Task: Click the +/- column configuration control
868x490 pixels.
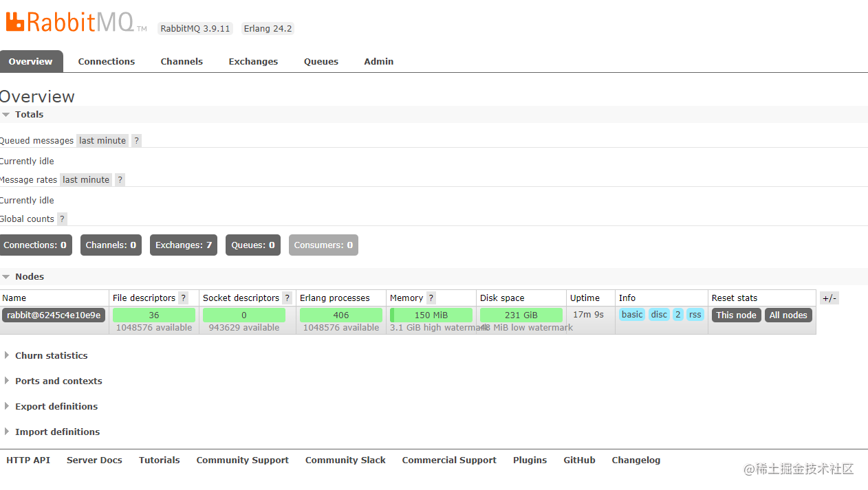Action: click(828, 298)
